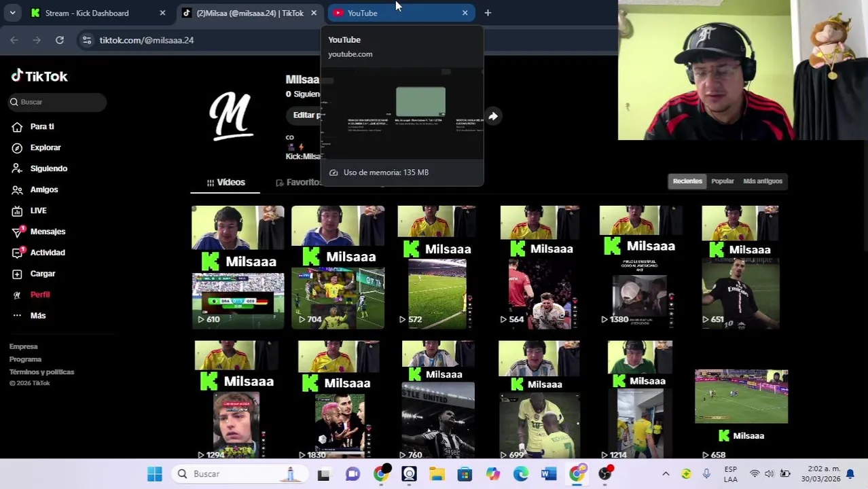This screenshot has height=489, width=868.
Task: Open ESP LAA language selector
Action: coord(731,474)
